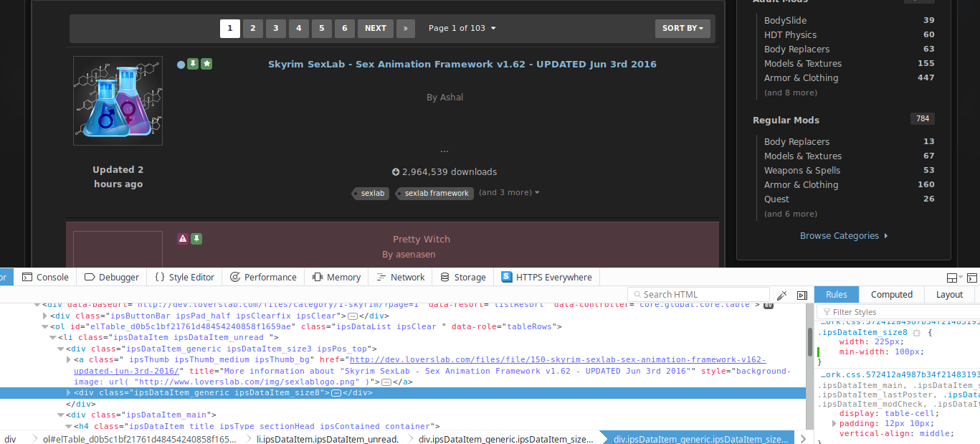The width and height of the screenshot is (980, 444).
Task: Collapse the ipsDataItem_main div node
Action: (x=61, y=415)
